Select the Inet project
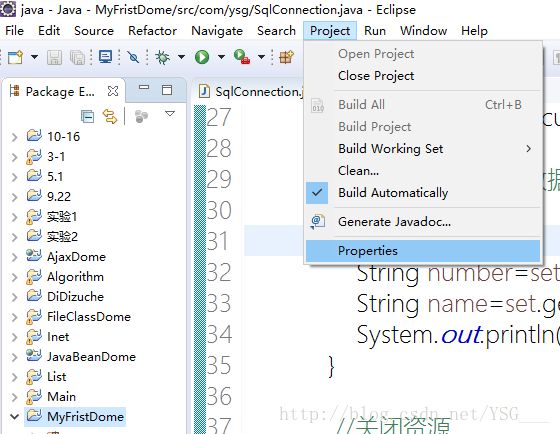The height and width of the screenshot is (434, 560). pos(58,336)
